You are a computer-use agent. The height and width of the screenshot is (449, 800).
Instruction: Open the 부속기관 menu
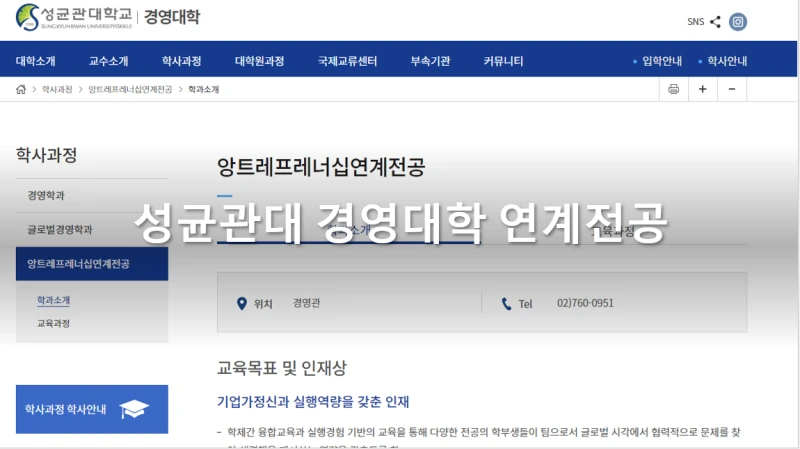(x=431, y=61)
